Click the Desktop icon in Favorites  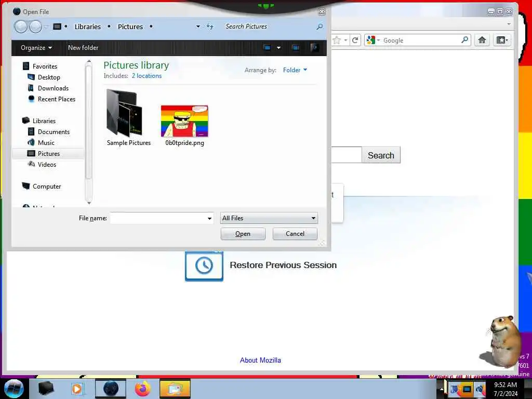point(31,77)
